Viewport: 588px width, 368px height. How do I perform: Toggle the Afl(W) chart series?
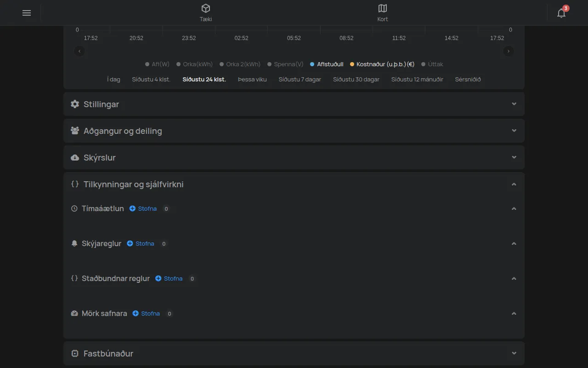click(157, 64)
